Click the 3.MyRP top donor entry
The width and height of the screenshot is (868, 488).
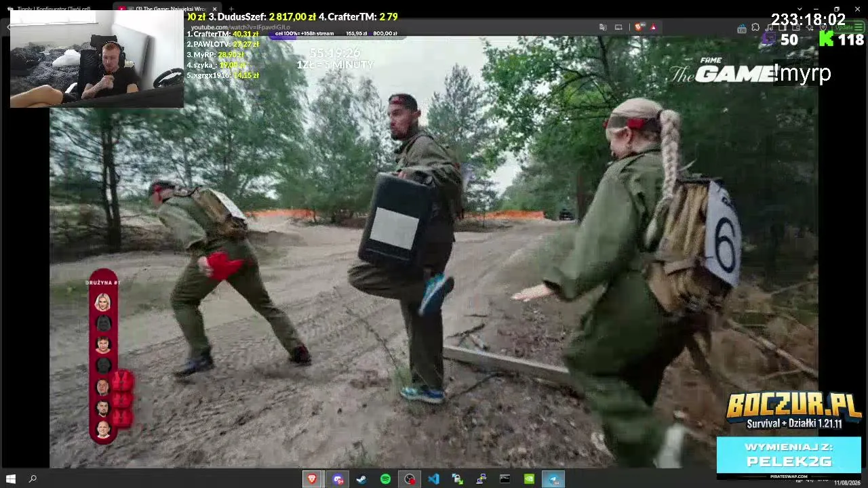pyautogui.click(x=215, y=54)
